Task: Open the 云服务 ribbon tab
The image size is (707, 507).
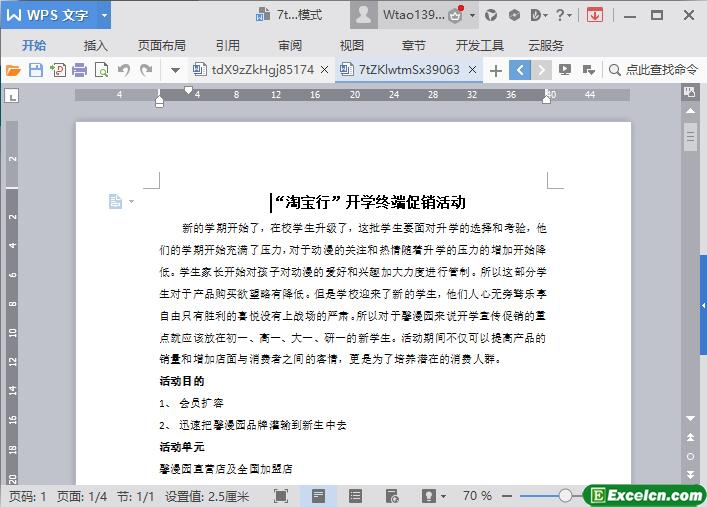Action: (546, 46)
